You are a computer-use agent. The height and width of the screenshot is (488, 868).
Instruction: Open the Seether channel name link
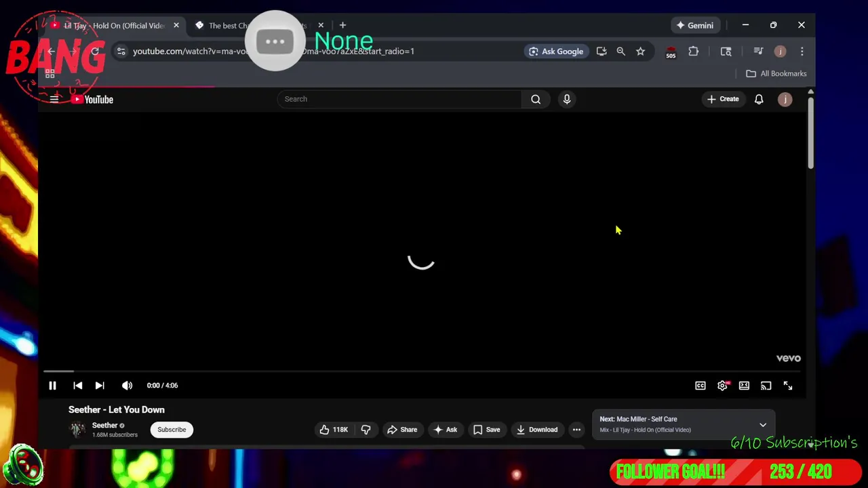105,426
